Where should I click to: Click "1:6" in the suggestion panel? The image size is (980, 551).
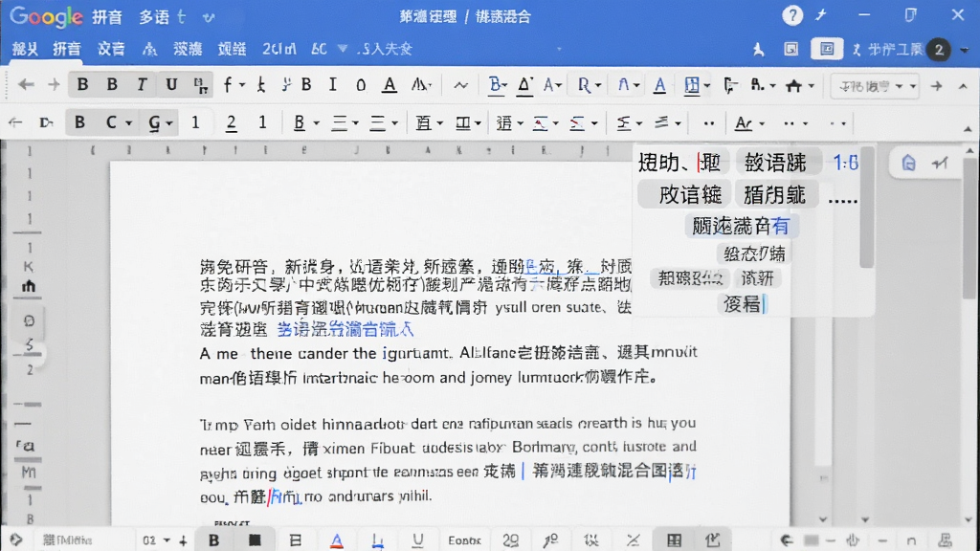point(845,163)
